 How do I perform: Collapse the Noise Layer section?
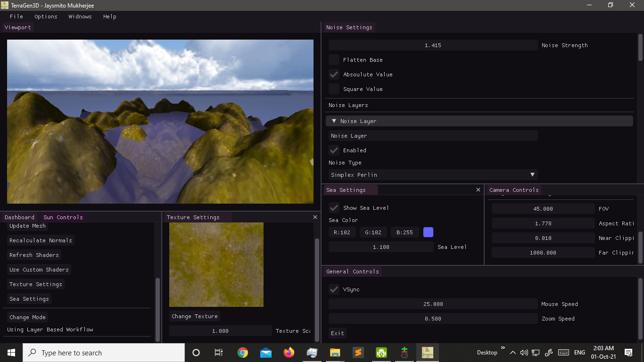click(334, 121)
